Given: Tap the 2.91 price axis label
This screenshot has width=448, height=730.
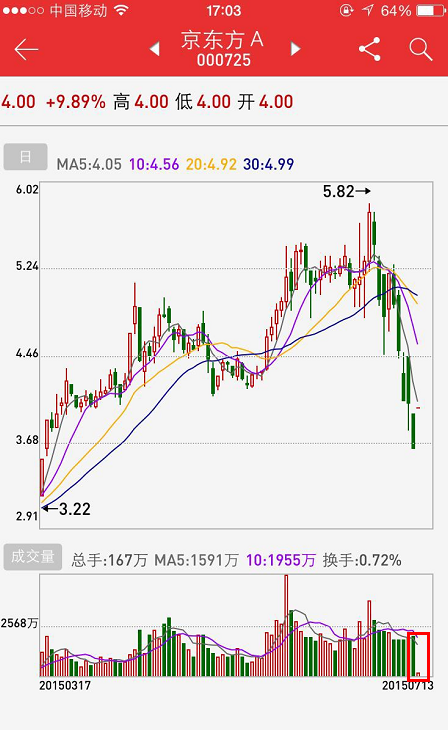Looking at the screenshot, I should 27,516.
